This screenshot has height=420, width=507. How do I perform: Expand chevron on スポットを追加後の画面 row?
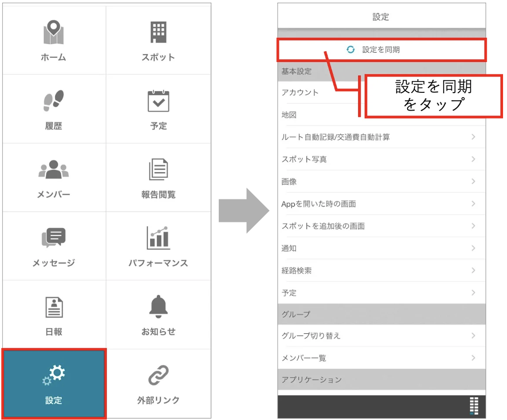[x=473, y=226]
